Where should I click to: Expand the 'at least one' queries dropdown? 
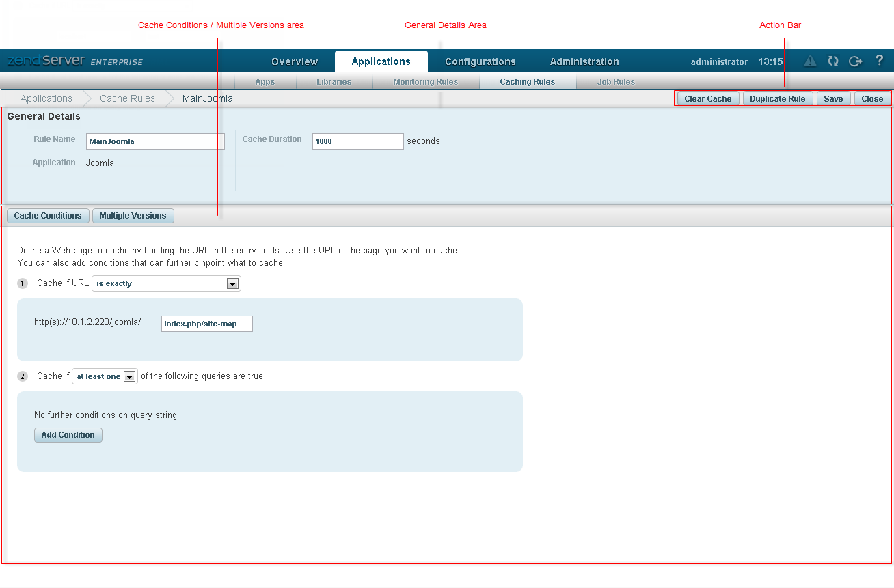pos(105,376)
